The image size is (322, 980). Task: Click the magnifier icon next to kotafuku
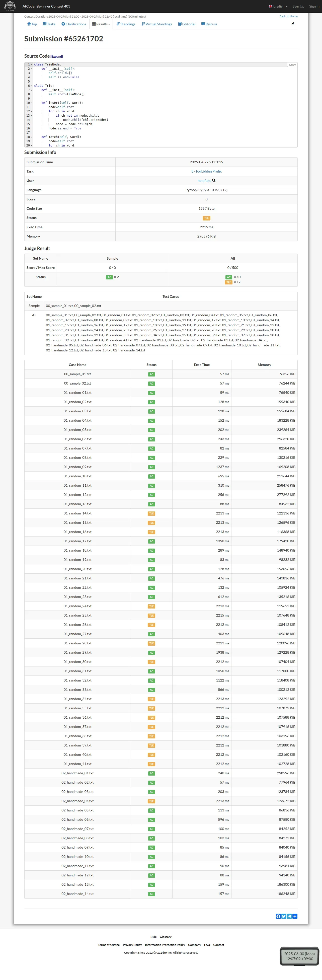tap(214, 181)
